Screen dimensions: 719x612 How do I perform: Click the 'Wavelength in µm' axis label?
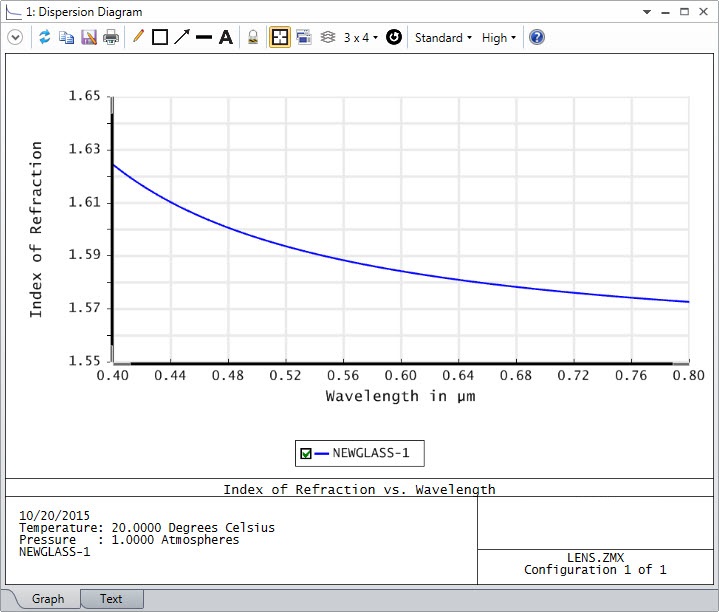(x=400, y=396)
